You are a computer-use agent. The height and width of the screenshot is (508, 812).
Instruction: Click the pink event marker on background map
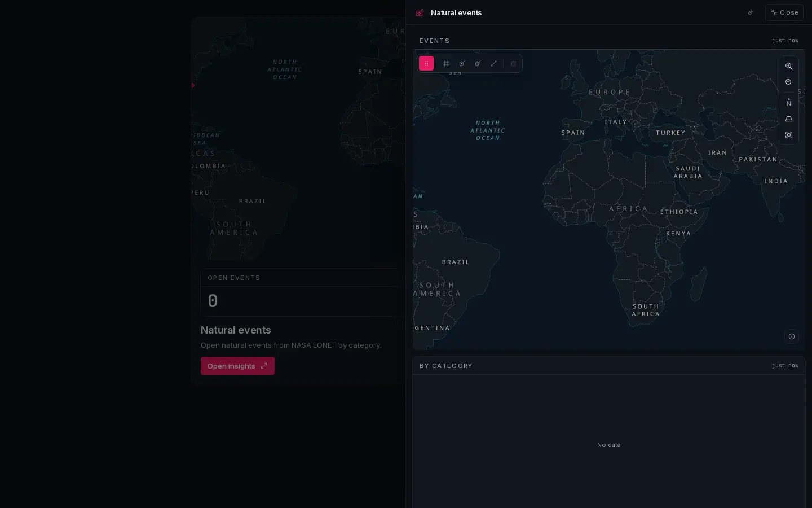tap(192, 85)
